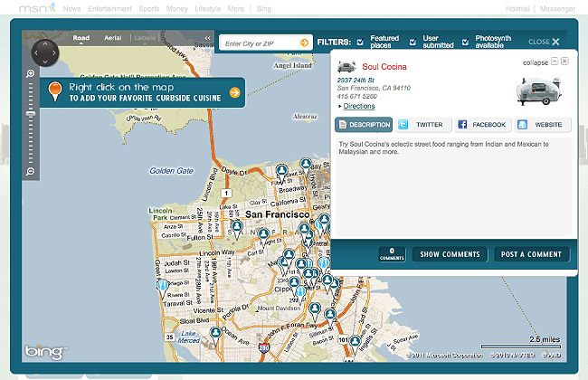Collapse the map toolbar with double chevron

207,38
